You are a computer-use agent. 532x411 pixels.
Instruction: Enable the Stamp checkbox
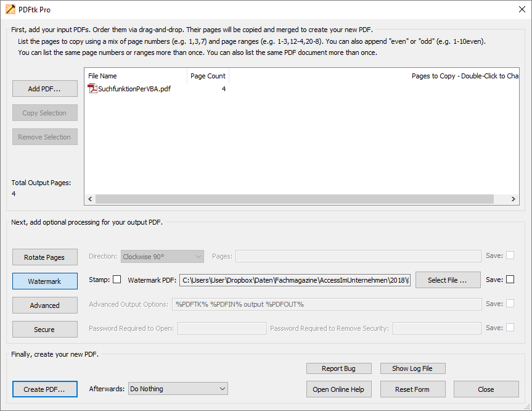tap(117, 280)
